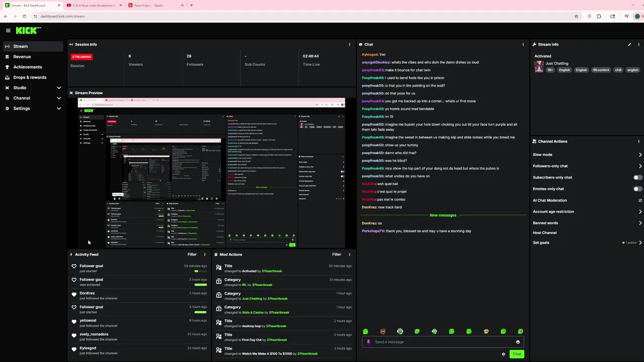Click into Send a message field
Viewport: 644px width, 362px height.
(x=443, y=342)
